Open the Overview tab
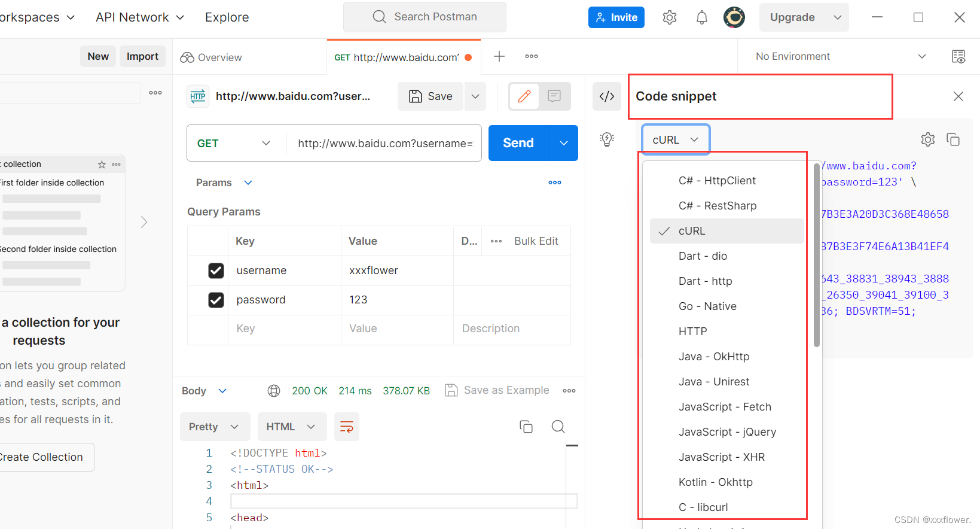 (211, 57)
